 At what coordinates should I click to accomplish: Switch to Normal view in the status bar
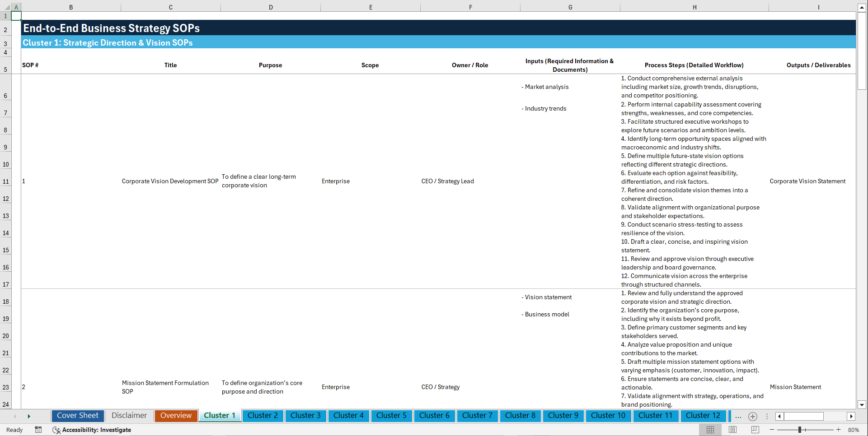[x=710, y=430]
